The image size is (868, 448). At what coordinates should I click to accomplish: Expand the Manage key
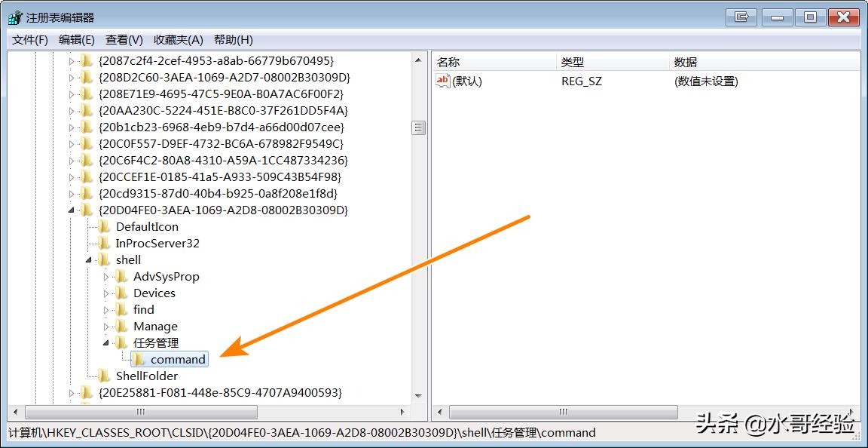(106, 327)
